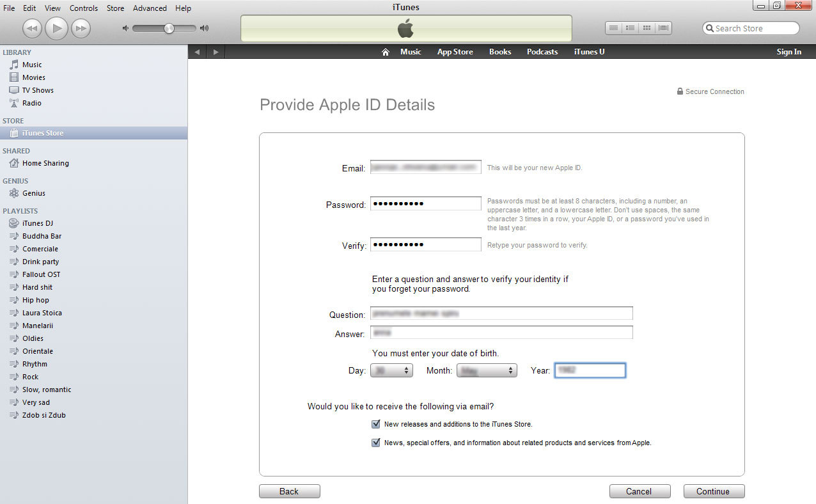The height and width of the screenshot is (504, 816).
Task: Switch to Cover Flow view
Action: pyautogui.click(x=663, y=28)
